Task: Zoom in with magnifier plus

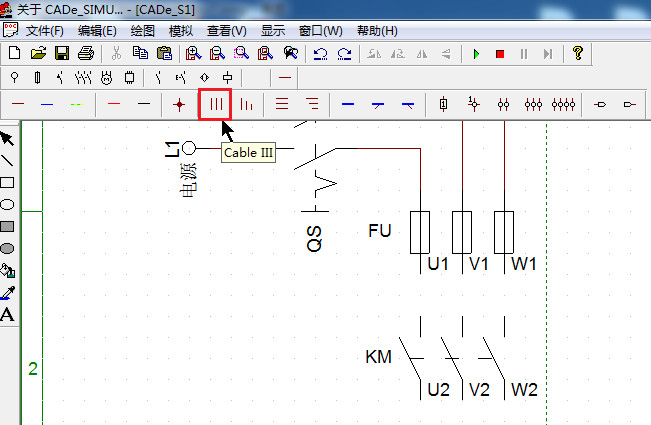Action: coord(193,53)
